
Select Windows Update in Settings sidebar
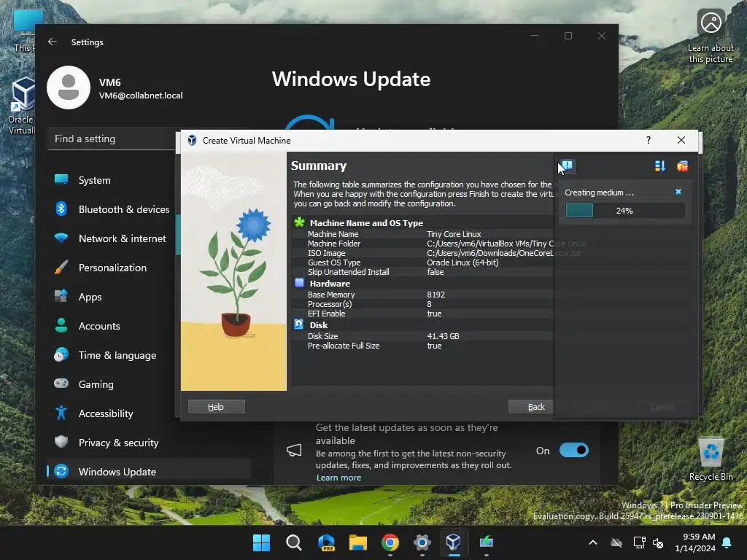point(149,472)
